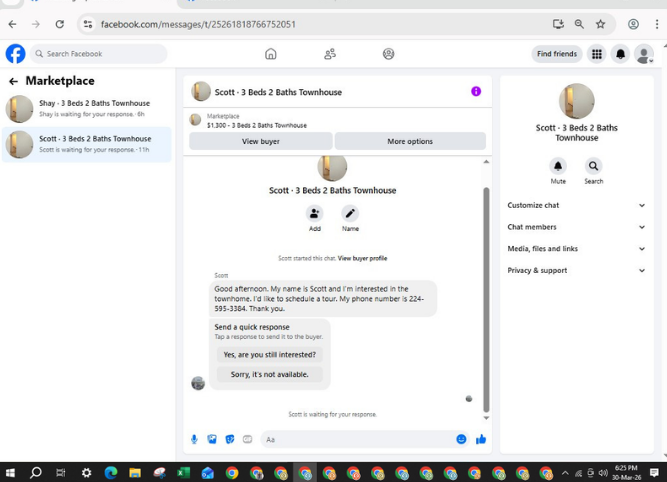667x482 pixels.
Task: Send quick reply "Yes, are you still interested?"
Action: (x=270, y=355)
